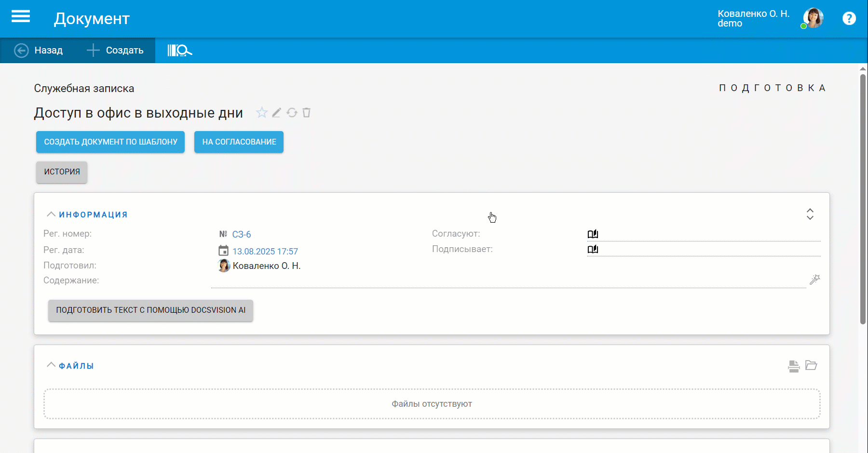Click the barcode search icon
The image size is (868, 453).
(x=179, y=50)
